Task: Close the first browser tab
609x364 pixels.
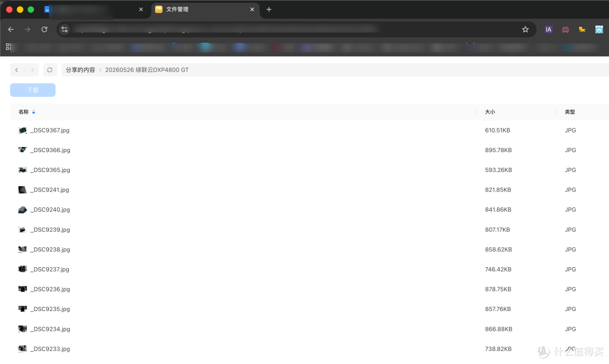Action: point(141,10)
